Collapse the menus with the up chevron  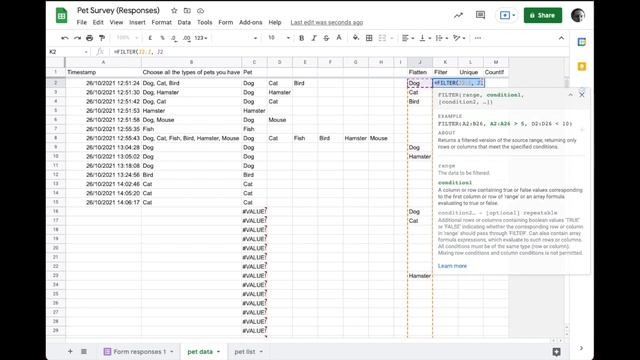[561, 38]
